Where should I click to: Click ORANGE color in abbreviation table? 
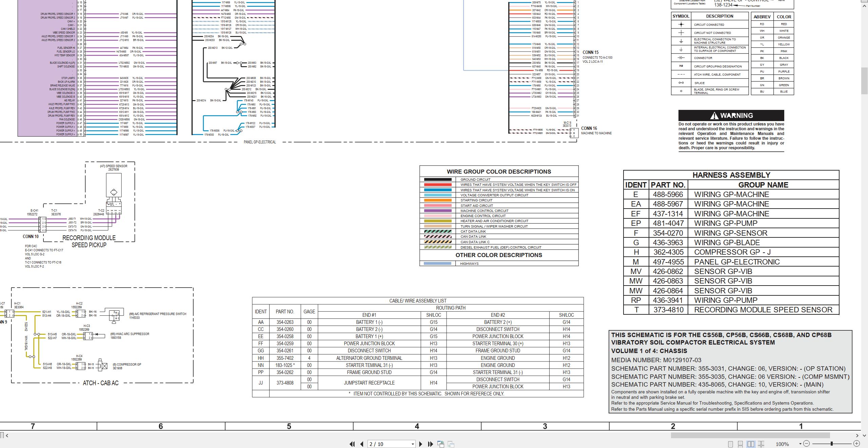[x=784, y=38]
